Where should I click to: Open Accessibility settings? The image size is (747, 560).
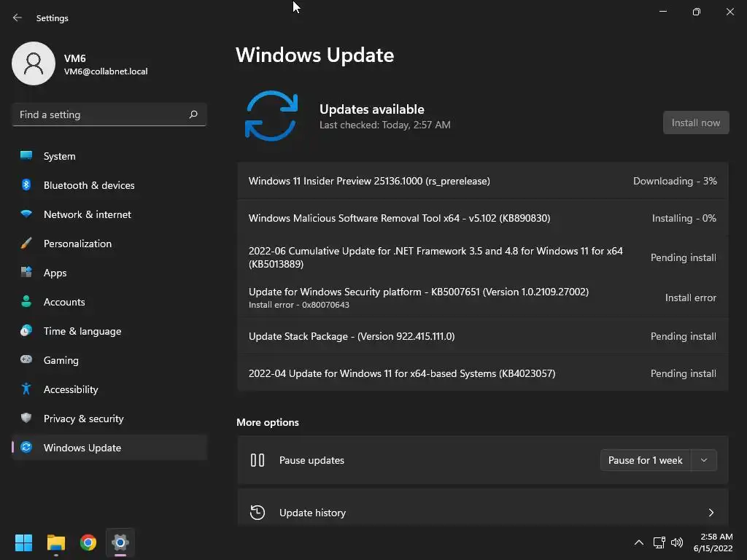pos(109,389)
